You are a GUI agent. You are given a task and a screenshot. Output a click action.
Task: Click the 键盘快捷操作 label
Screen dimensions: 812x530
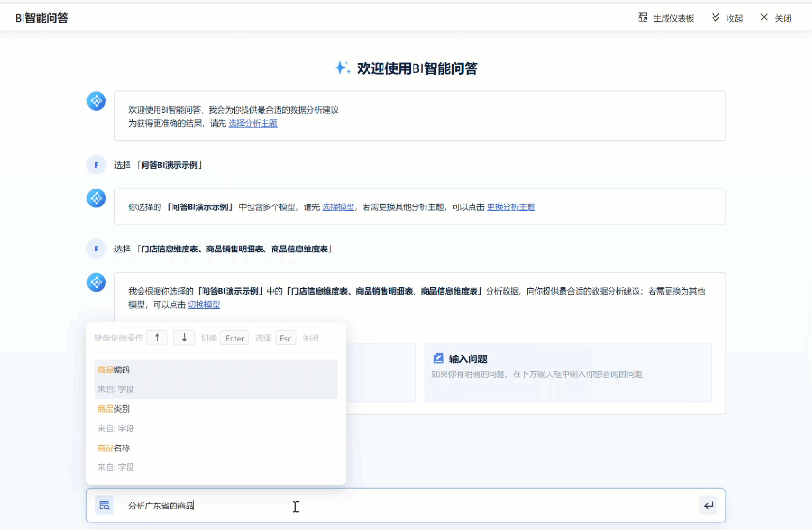[x=118, y=338]
